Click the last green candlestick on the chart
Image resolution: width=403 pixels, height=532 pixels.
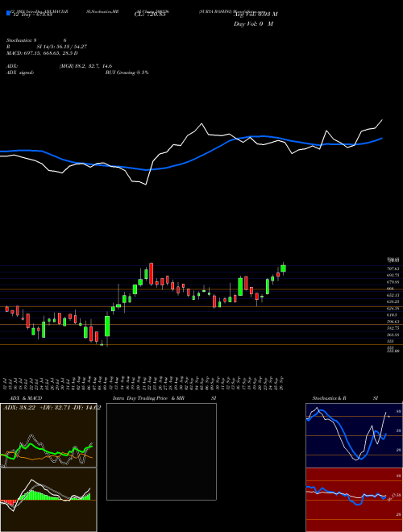point(283,268)
